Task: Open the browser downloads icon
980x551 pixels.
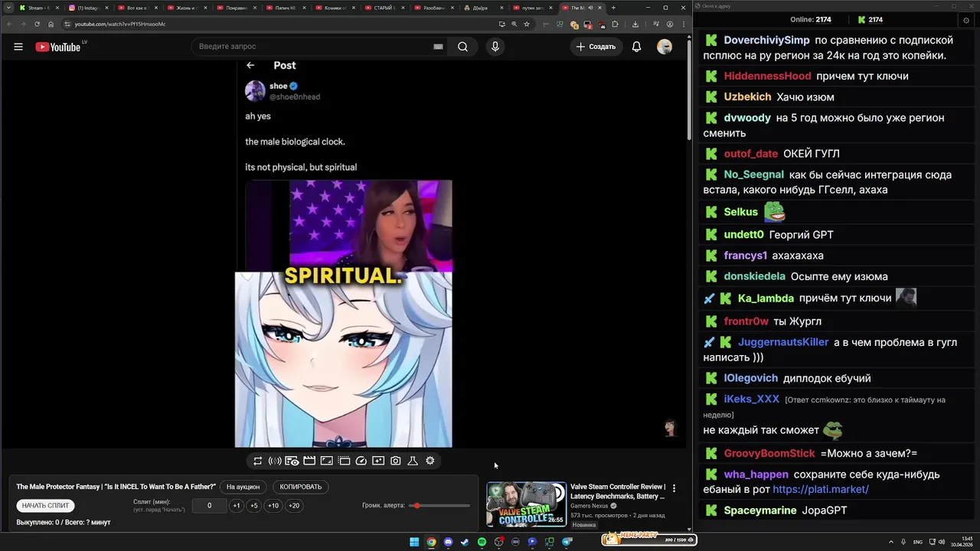Action: pos(635,24)
